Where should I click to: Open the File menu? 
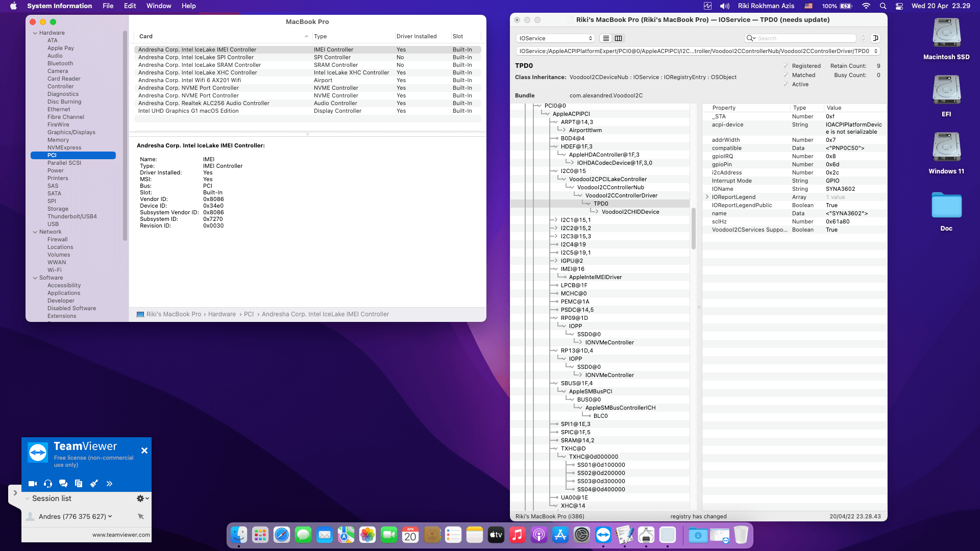click(x=108, y=6)
